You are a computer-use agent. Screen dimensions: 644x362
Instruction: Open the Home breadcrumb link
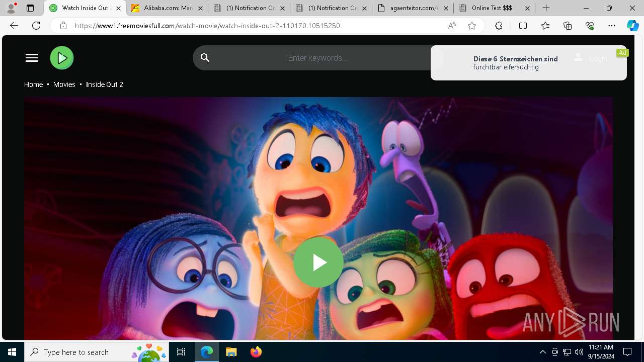tap(34, 84)
